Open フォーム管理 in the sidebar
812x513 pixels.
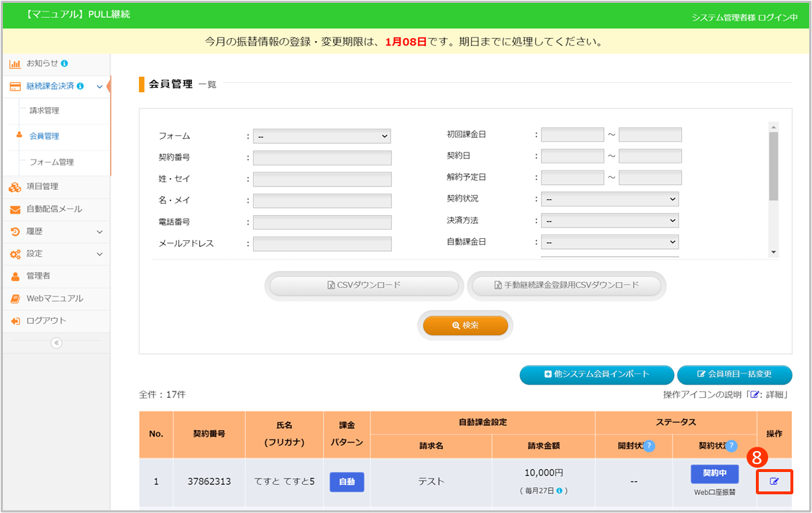[52, 163]
